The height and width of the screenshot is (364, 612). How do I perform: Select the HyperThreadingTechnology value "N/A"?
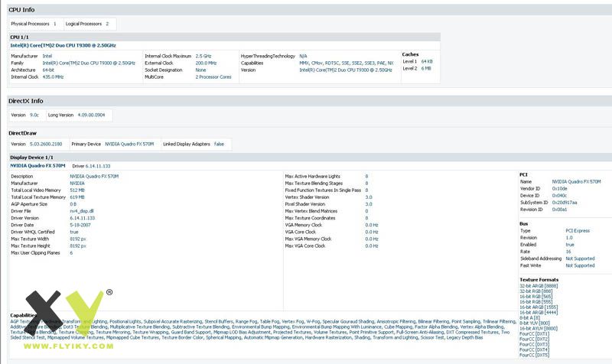303,56
